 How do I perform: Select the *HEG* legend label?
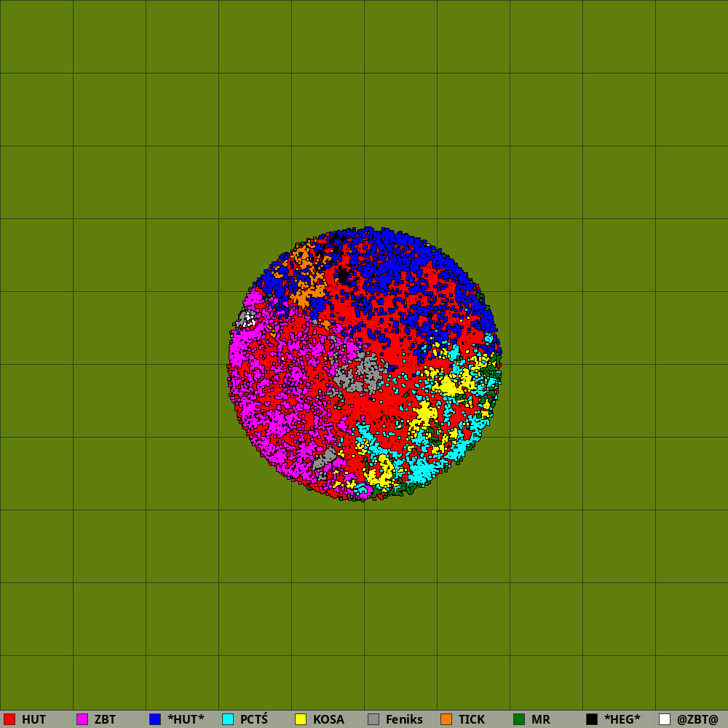tap(622, 720)
